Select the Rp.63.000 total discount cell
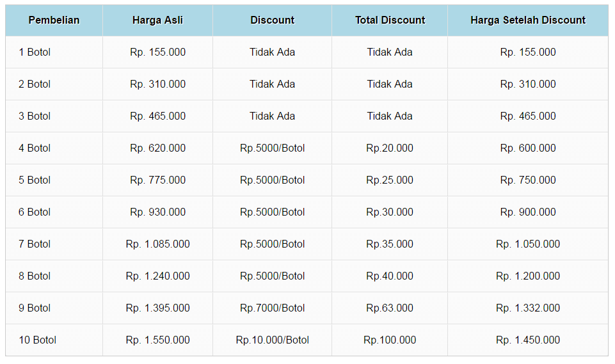The height and width of the screenshot is (364, 615). 390,308
